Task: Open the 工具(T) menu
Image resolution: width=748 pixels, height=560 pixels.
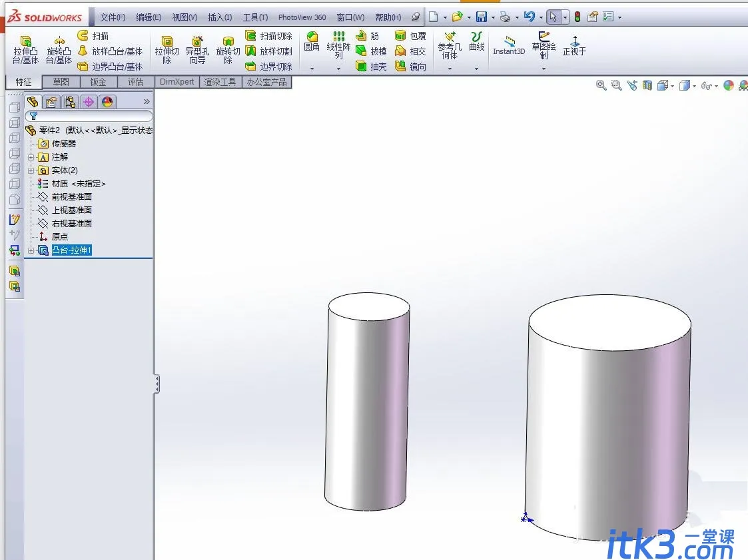Action: tap(255, 17)
